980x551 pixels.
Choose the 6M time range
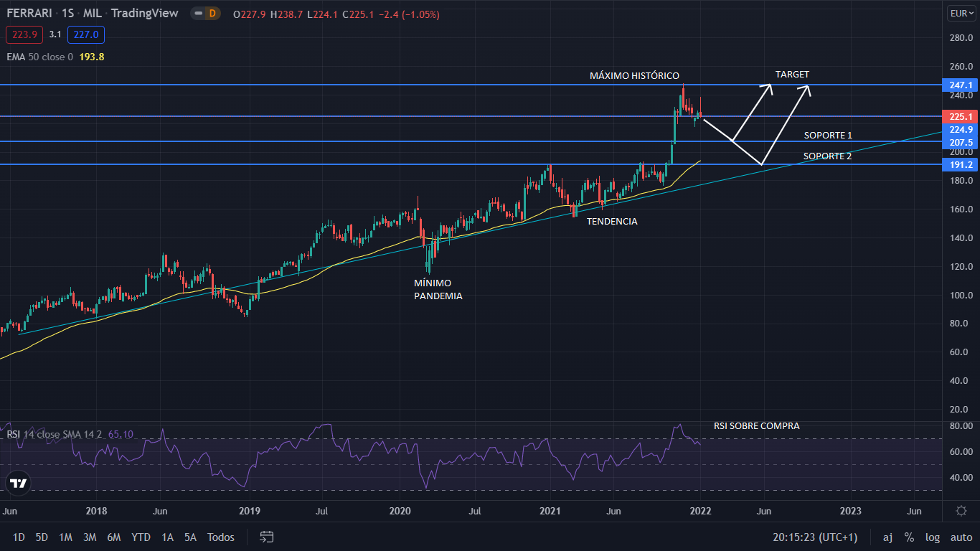(x=113, y=537)
